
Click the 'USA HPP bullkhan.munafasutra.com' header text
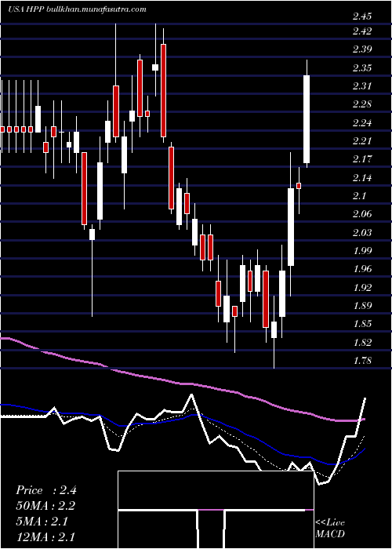pos(77,9)
